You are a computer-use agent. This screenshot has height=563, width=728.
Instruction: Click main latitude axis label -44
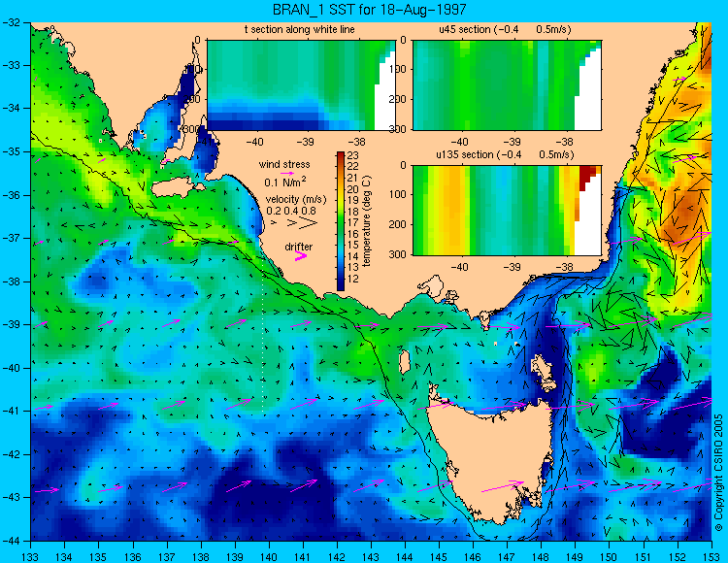pos(11,541)
